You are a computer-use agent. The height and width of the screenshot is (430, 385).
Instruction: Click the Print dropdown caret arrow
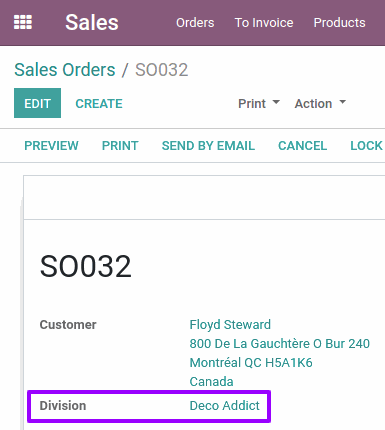tap(276, 102)
